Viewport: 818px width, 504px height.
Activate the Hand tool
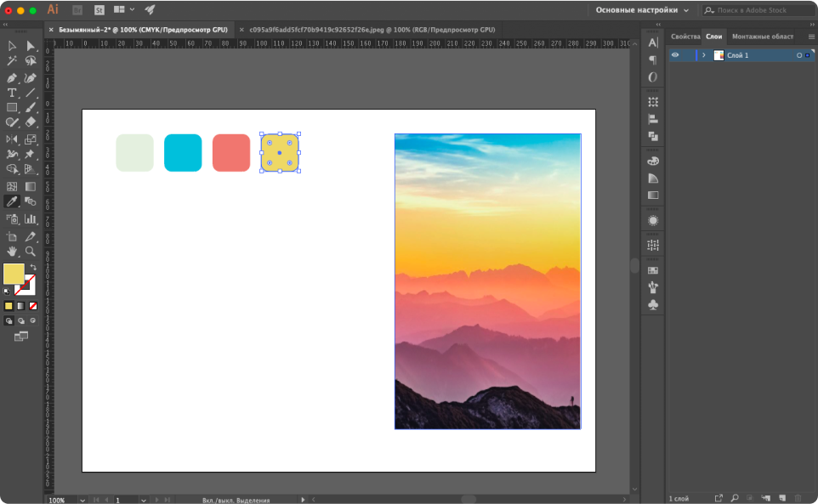coord(11,252)
